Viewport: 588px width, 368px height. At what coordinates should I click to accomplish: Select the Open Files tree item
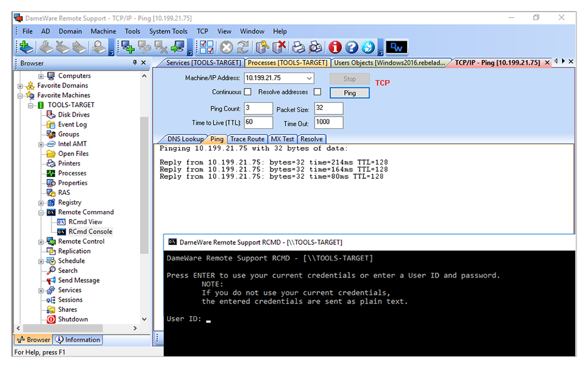click(73, 154)
